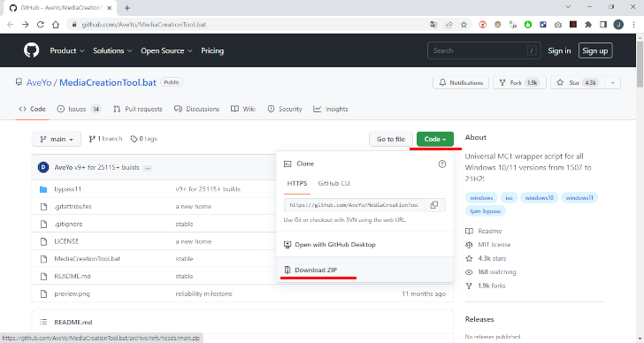Open the AveYo owner link

point(39,82)
